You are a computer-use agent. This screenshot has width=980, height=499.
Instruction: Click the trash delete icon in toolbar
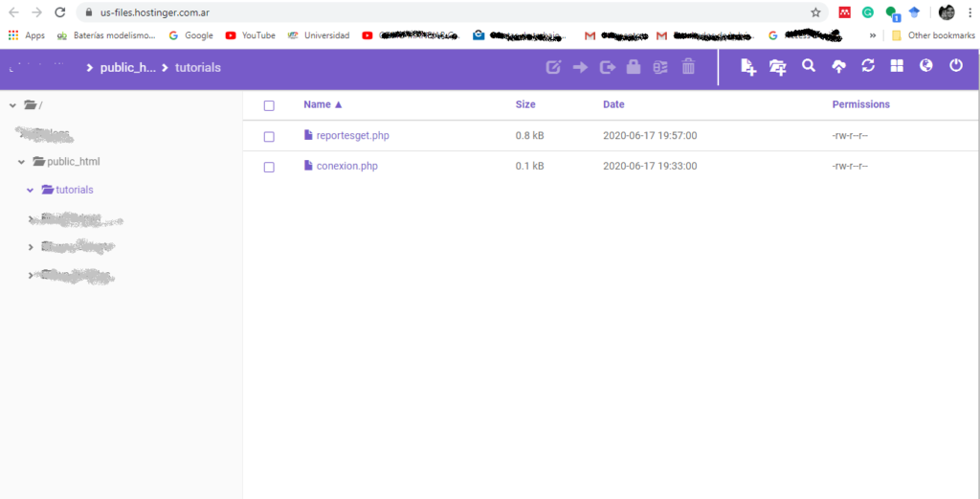tap(688, 67)
